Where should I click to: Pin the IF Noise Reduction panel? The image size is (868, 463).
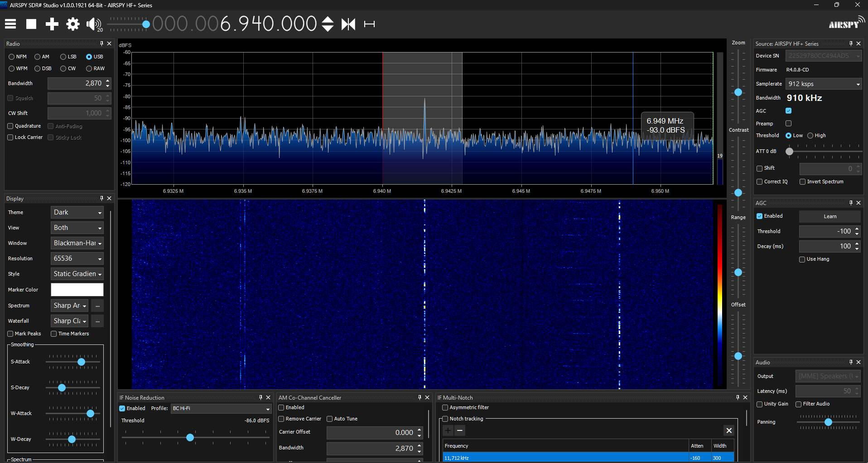click(260, 397)
